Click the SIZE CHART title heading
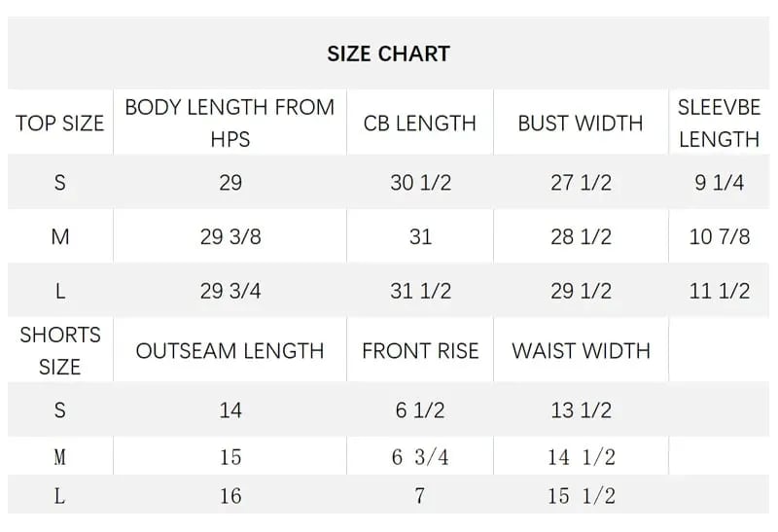The image size is (778, 532). tap(388, 54)
